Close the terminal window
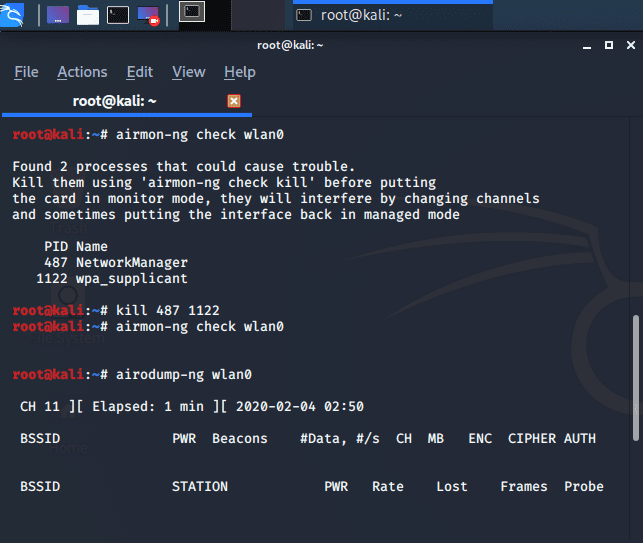This screenshot has height=543, width=643. pyautogui.click(x=630, y=45)
